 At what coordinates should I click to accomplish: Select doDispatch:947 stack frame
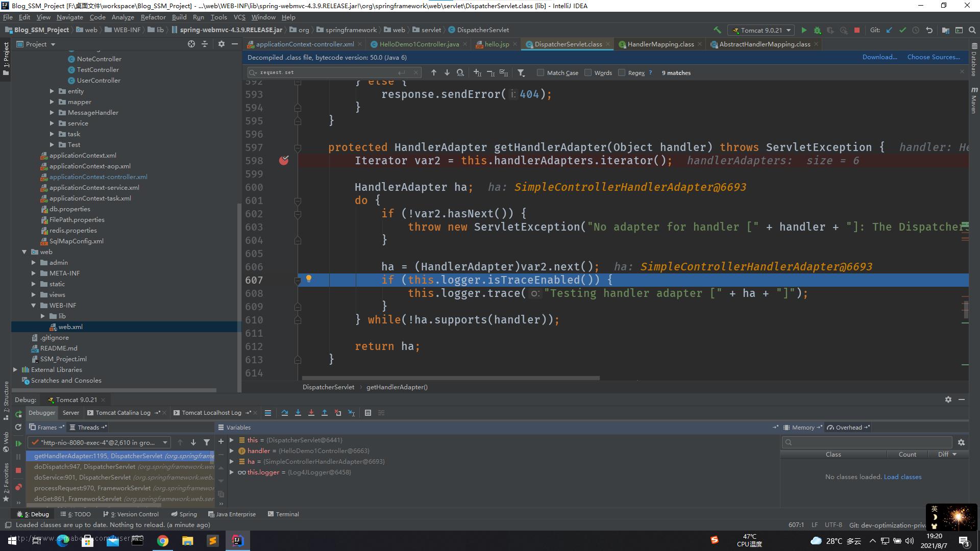[121, 467]
